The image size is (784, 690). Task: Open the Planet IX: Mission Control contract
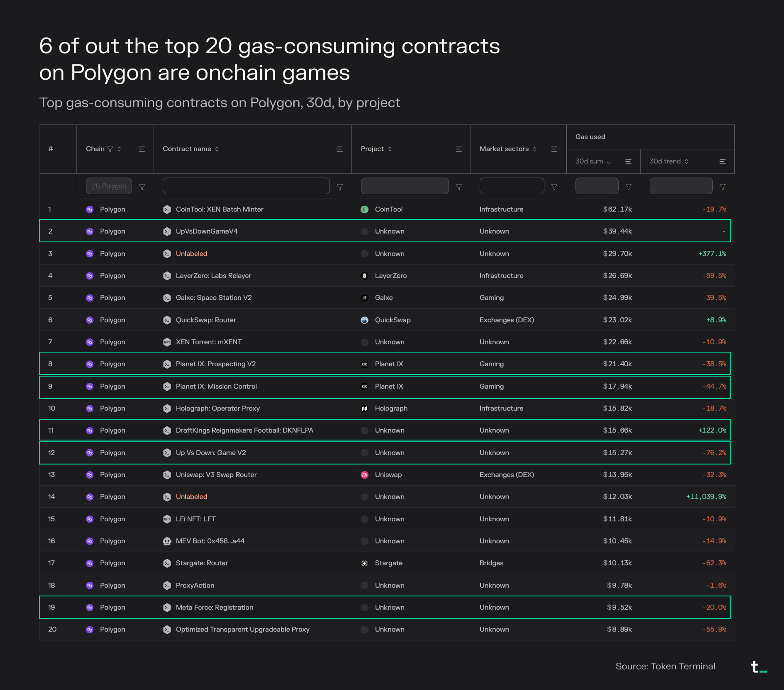click(x=216, y=386)
